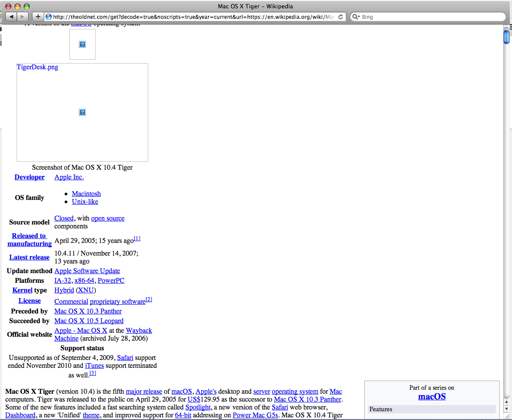Open the Apple - Mac OS X website link
The height and width of the screenshot is (420, 512).
[81, 331]
